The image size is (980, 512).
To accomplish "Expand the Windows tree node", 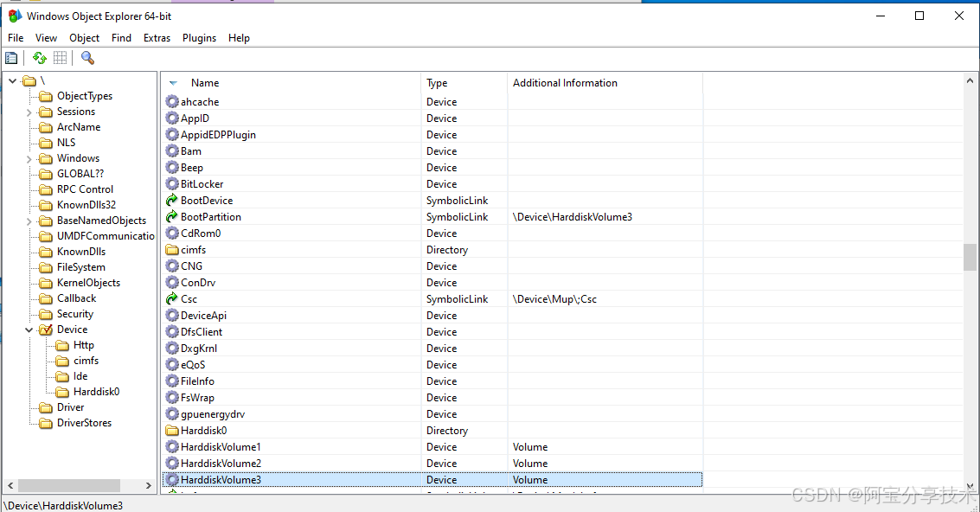I will (29, 159).
